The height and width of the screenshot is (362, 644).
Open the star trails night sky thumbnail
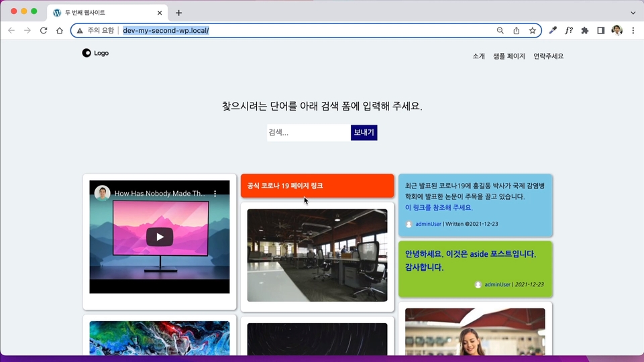point(317,339)
